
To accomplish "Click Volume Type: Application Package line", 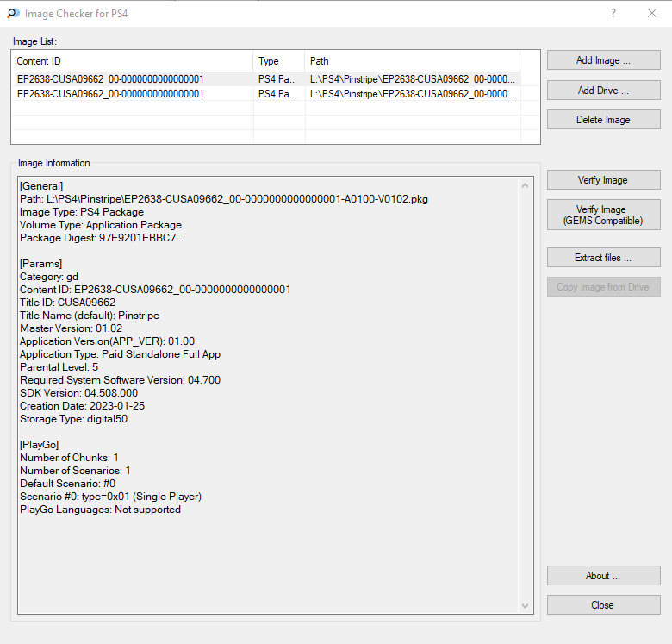I will point(101,225).
